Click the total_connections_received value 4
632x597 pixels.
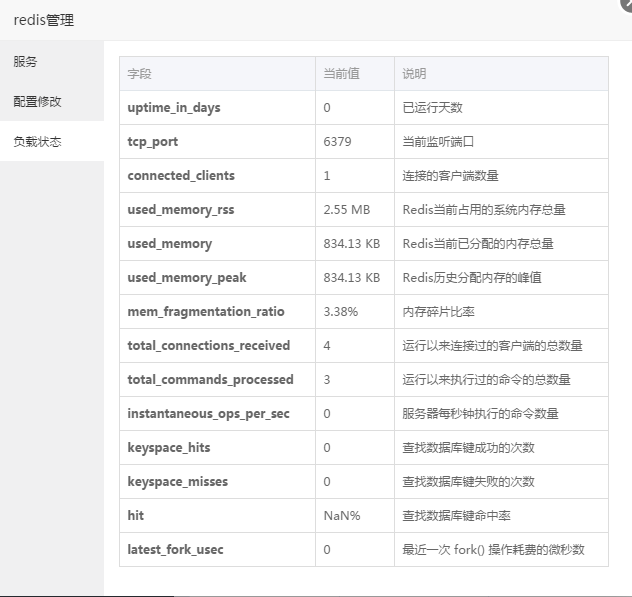[327, 345]
